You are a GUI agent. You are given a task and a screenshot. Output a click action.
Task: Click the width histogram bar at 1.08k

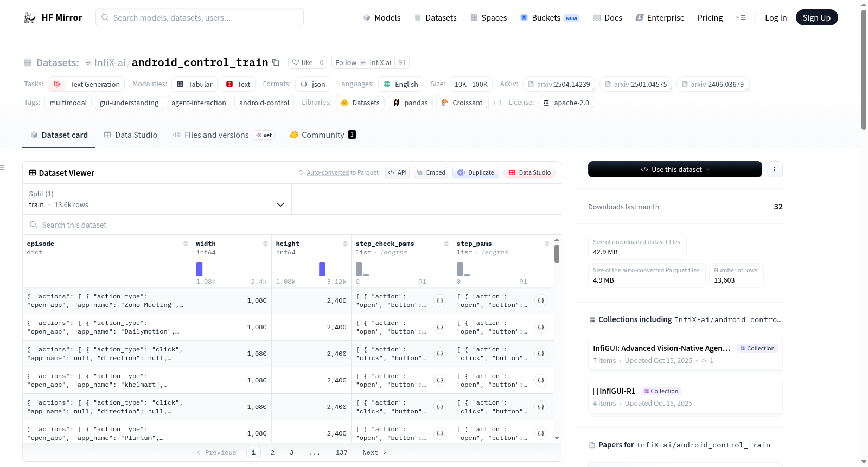(199, 269)
